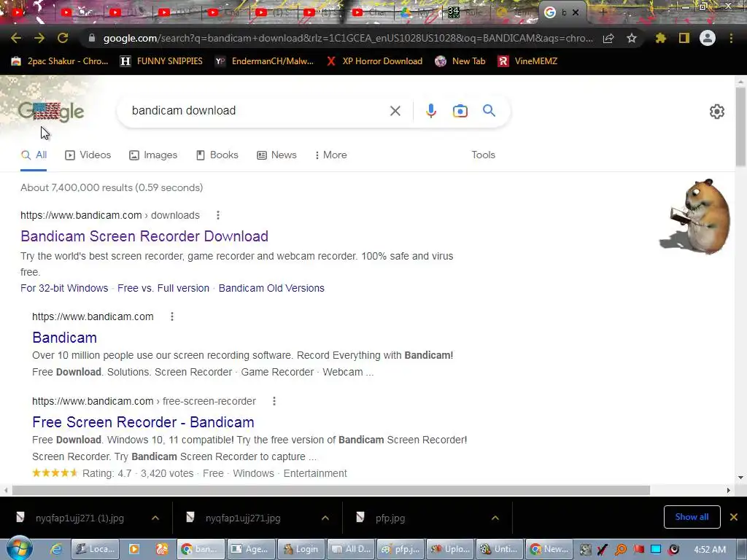This screenshot has height=560, width=747.
Task: Click the magnifier search button
Action: pos(489,111)
